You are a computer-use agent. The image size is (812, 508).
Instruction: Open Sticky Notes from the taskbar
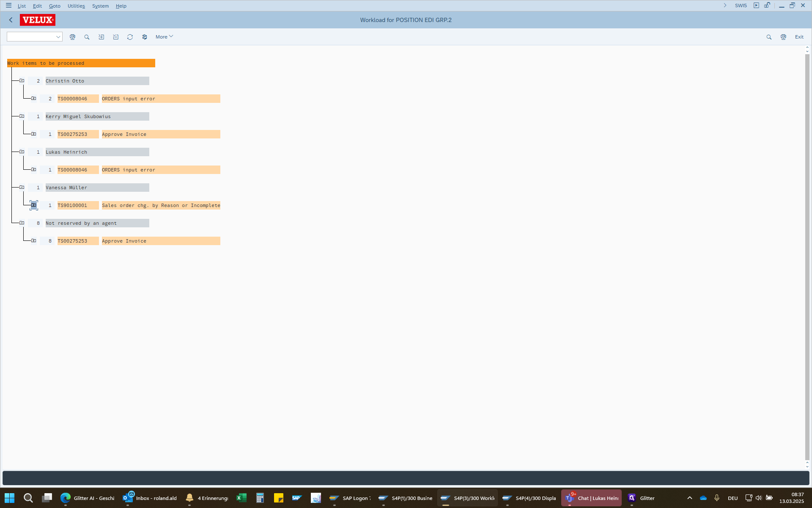[x=279, y=498]
